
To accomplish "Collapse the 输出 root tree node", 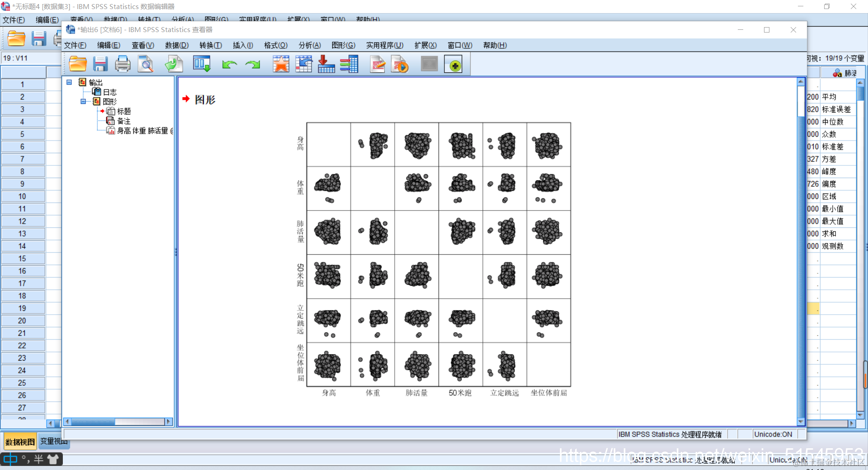I will click(x=69, y=82).
